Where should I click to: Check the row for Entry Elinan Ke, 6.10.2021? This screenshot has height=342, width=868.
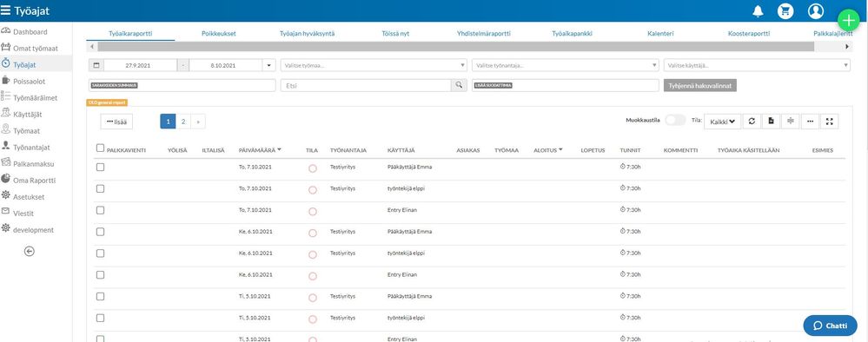tap(100, 274)
